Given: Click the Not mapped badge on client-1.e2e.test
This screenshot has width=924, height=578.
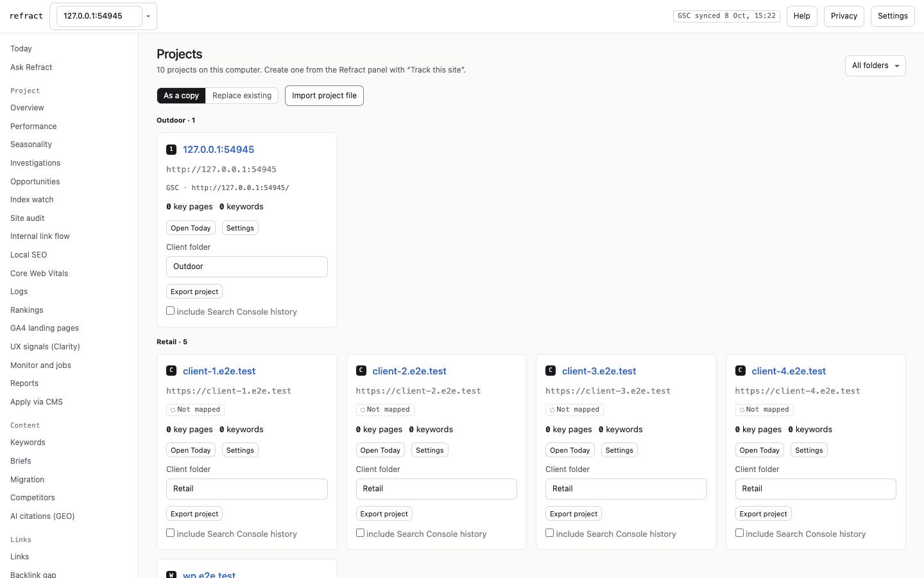Looking at the screenshot, I should click(194, 410).
